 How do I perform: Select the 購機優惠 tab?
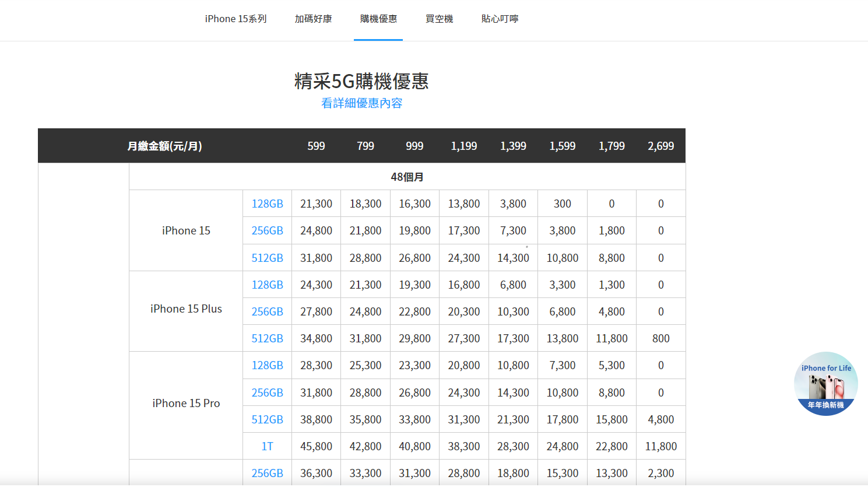coord(378,19)
